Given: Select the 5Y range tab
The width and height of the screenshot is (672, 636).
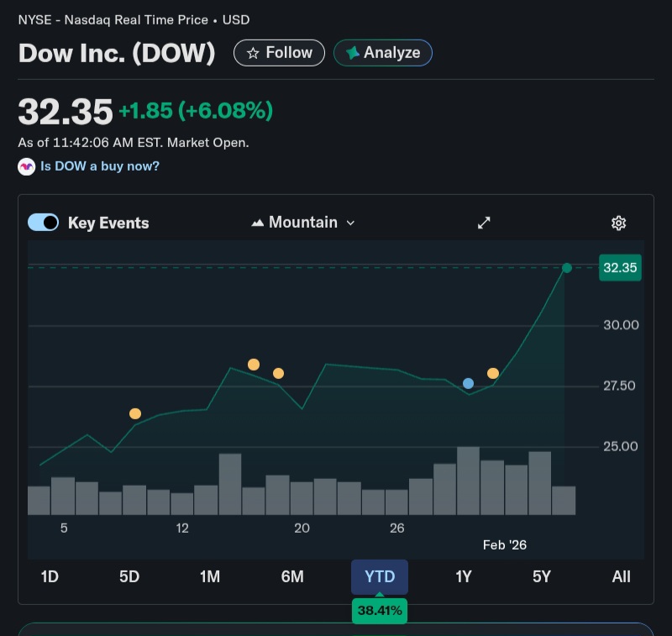Looking at the screenshot, I should (541, 576).
